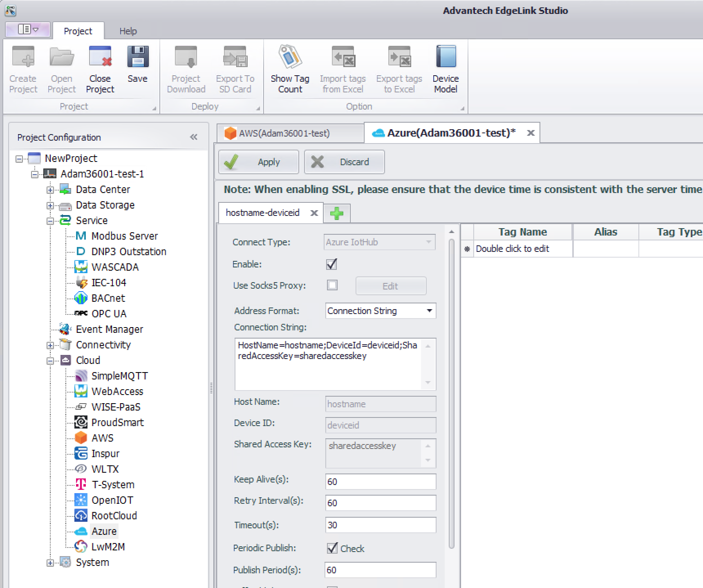Screen dimensions: 703x588
Task: Save the project with the floppy icon
Action: (138, 56)
